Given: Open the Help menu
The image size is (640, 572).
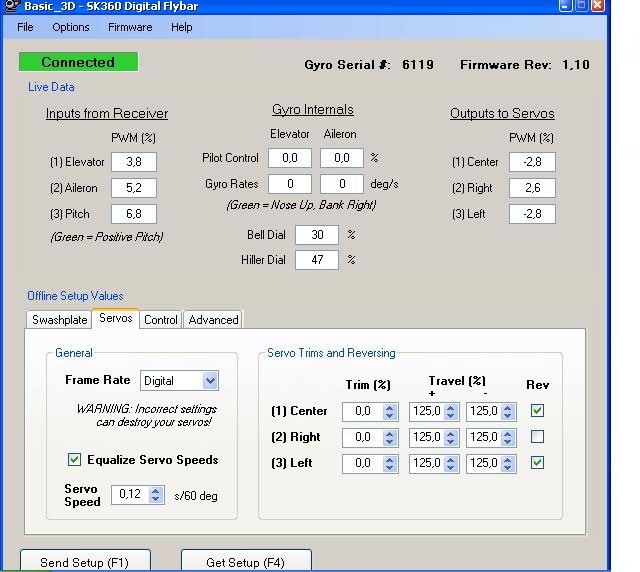Looking at the screenshot, I should point(181,27).
